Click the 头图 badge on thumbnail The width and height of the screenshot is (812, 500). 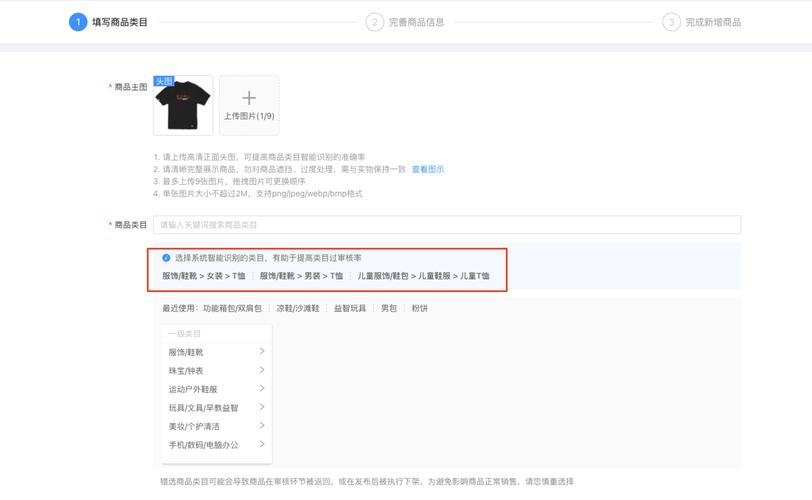click(164, 81)
